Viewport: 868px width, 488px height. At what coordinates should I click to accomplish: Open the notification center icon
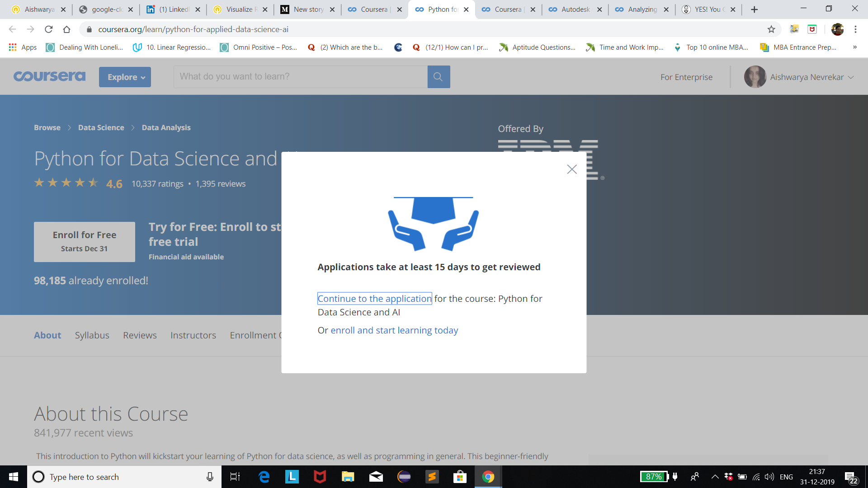[x=851, y=478]
